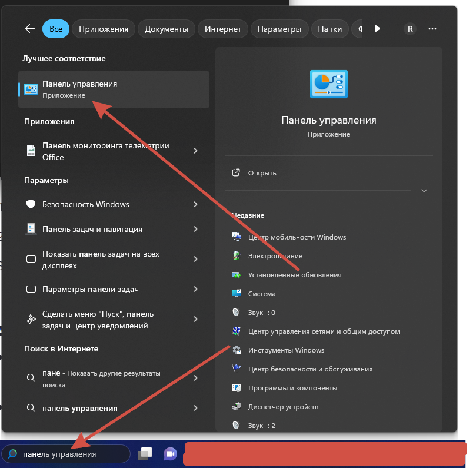This screenshot has width=476, height=468.
Task: Open the 'Панель управления' best match result
Action: (x=114, y=89)
